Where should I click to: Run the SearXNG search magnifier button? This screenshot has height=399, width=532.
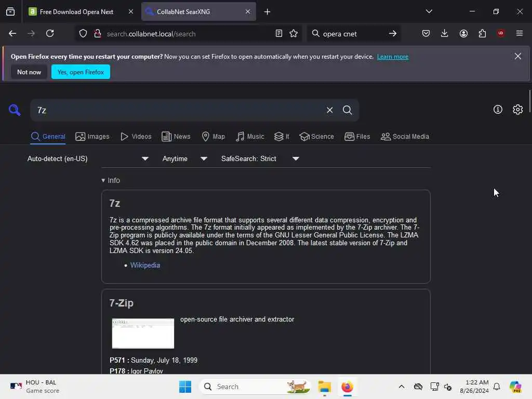(348, 110)
